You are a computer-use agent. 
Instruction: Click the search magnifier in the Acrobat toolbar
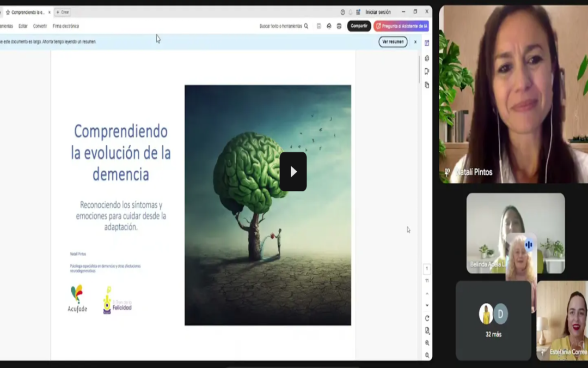tap(306, 26)
